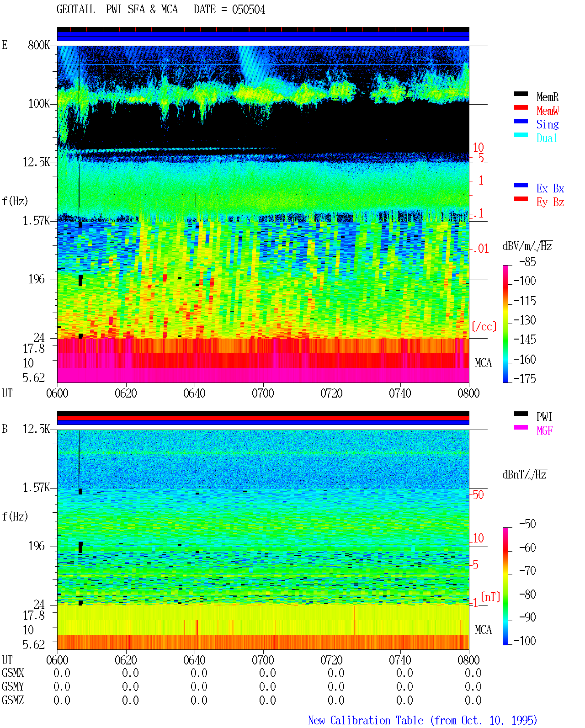Select the "-85" color scale value
This screenshot has height=728, width=585.
527,262
